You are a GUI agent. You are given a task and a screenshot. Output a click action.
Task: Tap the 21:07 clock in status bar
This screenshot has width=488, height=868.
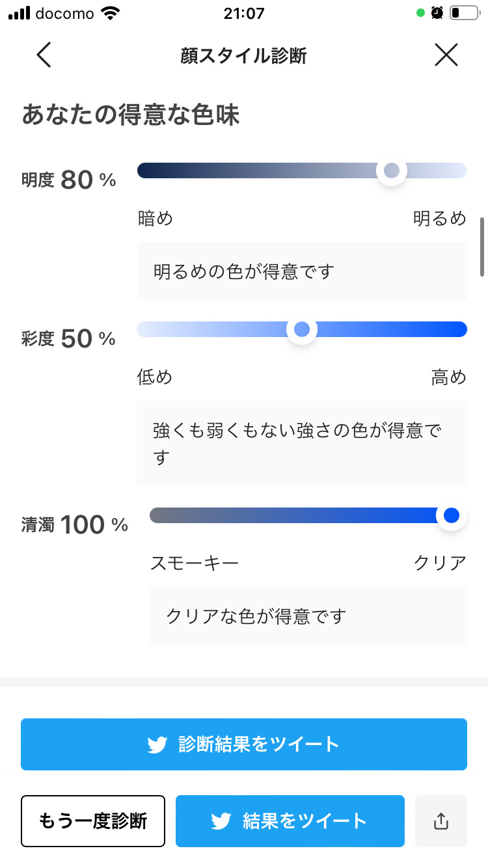243,13
